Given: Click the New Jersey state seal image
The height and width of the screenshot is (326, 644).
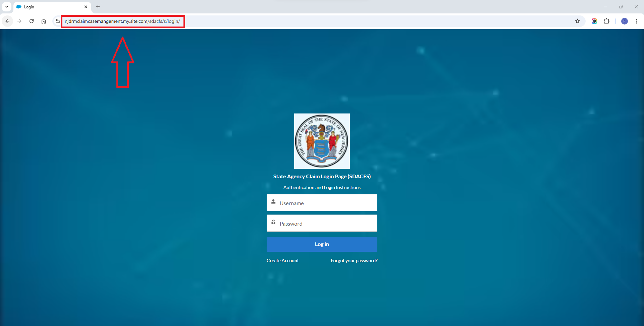Looking at the screenshot, I should (322, 141).
